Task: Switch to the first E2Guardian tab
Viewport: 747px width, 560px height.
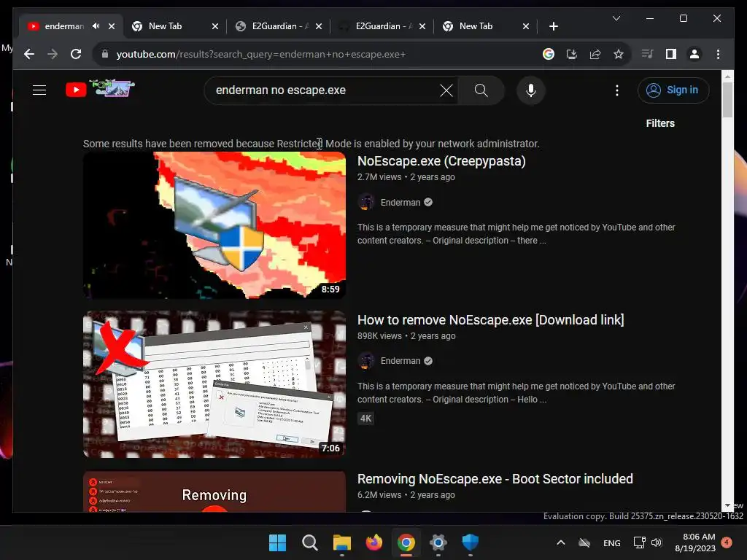Action: pyautogui.click(x=281, y=26)
